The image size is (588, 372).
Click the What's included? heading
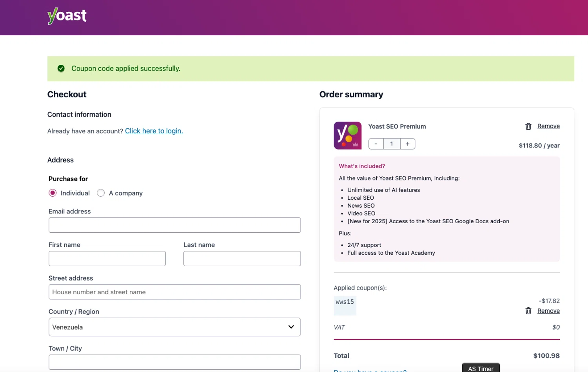[362, 166]
